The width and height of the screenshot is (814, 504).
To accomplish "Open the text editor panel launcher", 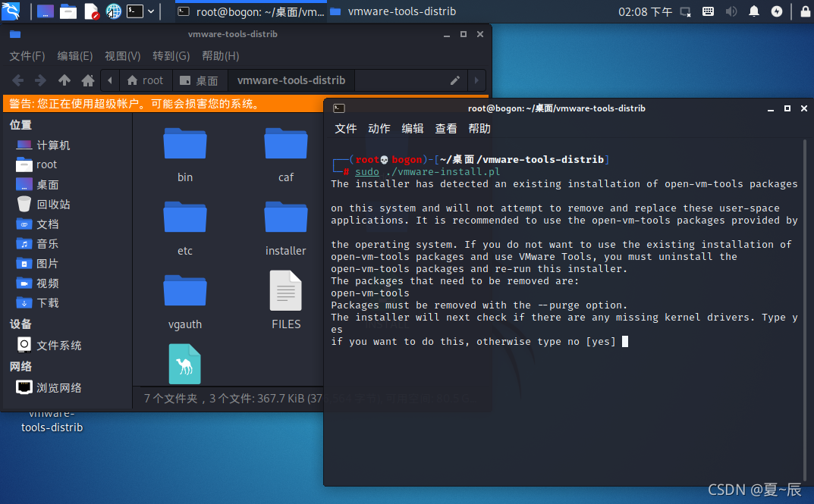I will click(x=91, y=11).
